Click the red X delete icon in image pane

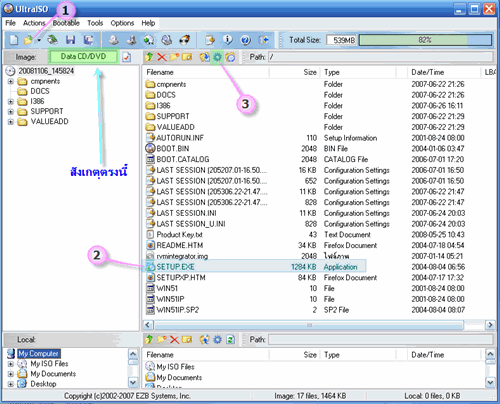click(162, 57)
